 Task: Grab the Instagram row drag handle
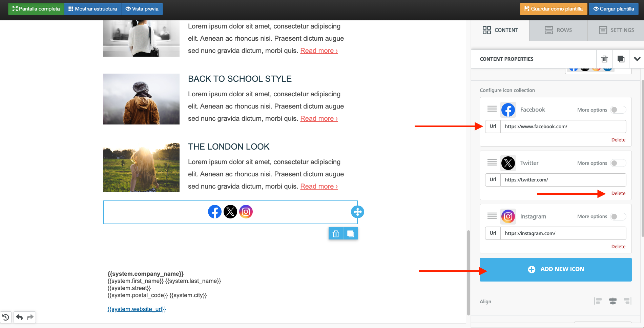pyautogui.click(x=492, y=216)
